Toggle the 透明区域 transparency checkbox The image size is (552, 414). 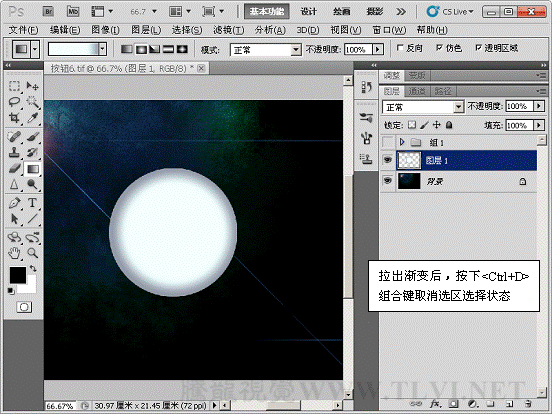pos(478,48)
